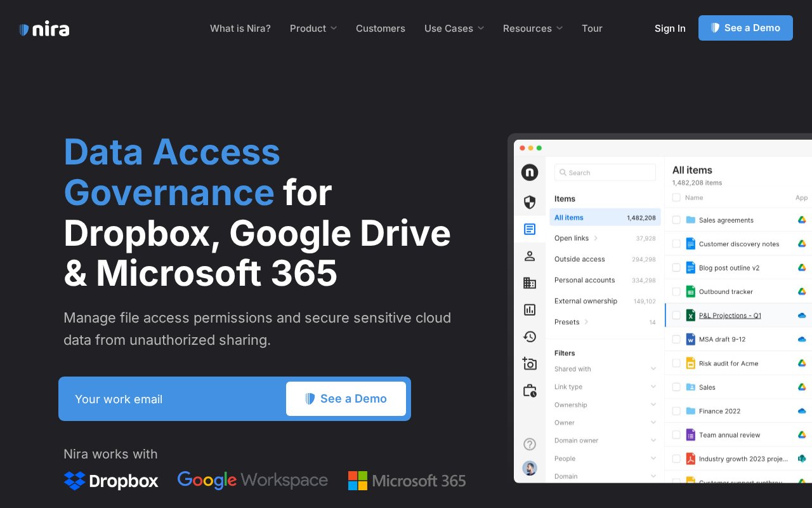Image resolution: width=812 pixels, height=508 pixels.
Task: Click doc icon of Customer discovery notes
Action: point(691,244)
